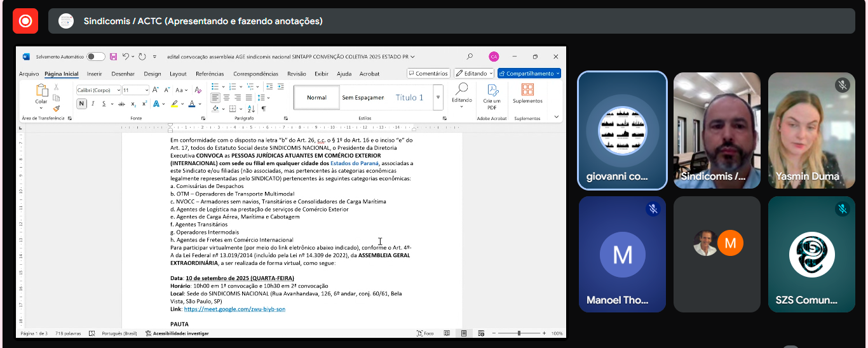Image resolution: width=868 pixels, height=348 pixels.
Task: Click the shading paint bucket icon
Action: 215,109
